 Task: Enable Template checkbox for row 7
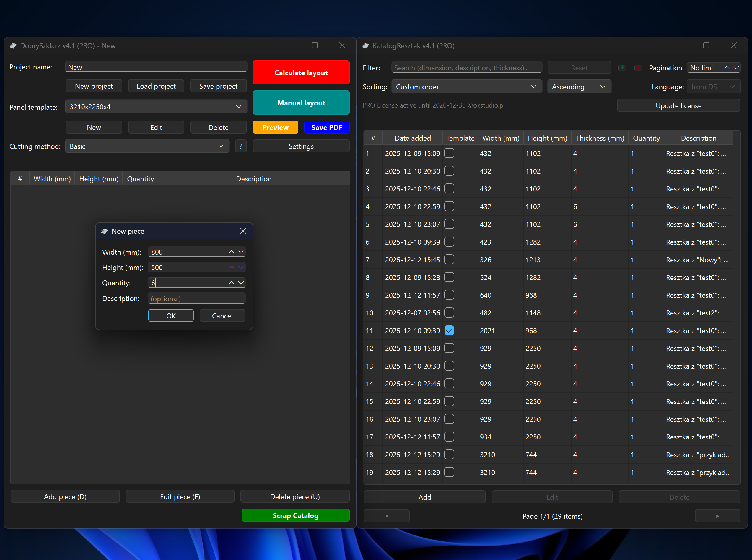coord(449,260)
